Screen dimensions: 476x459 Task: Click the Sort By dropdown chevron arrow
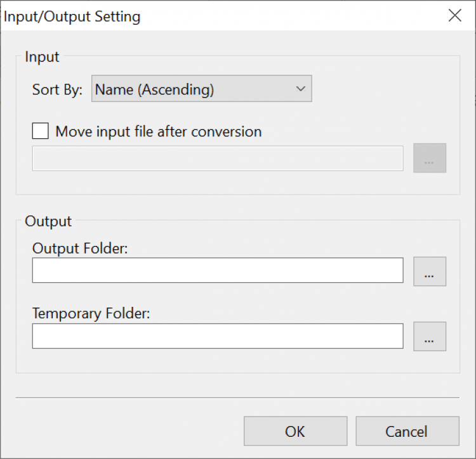301,89
